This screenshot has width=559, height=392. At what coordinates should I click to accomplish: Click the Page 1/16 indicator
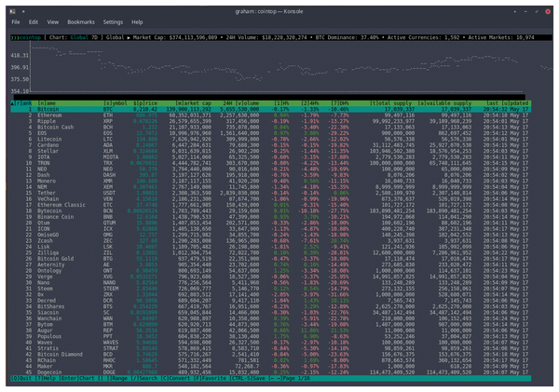pos(296,378)
